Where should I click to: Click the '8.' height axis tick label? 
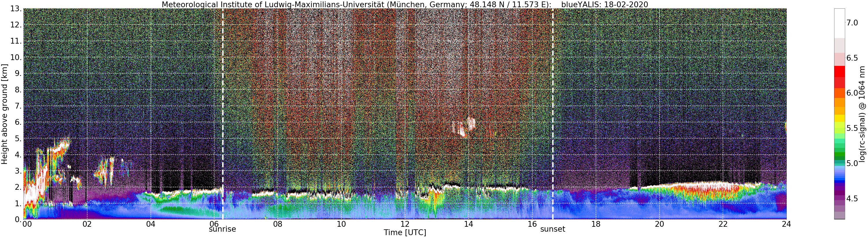[x=18, y=90]
